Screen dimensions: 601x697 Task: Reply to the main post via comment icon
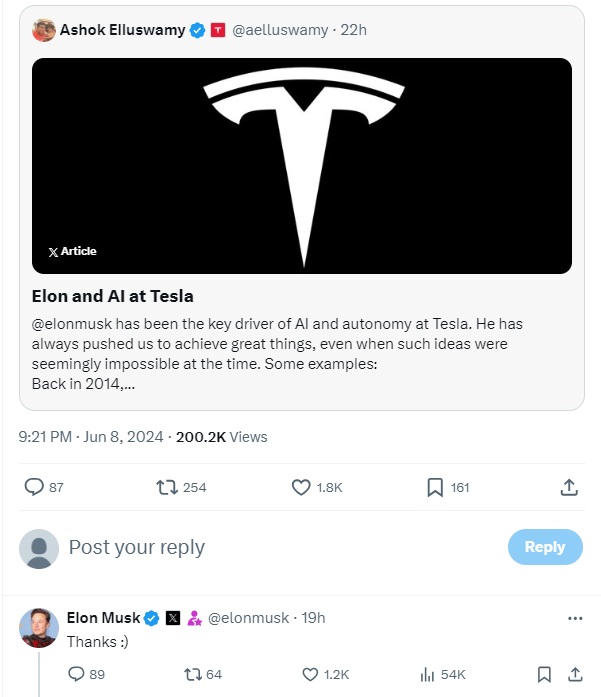(34, 487)
